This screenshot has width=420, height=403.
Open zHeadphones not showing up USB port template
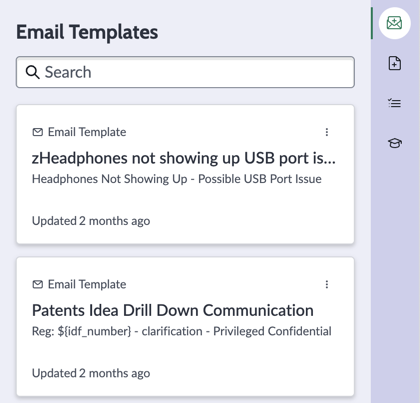[x=184, y=158]
